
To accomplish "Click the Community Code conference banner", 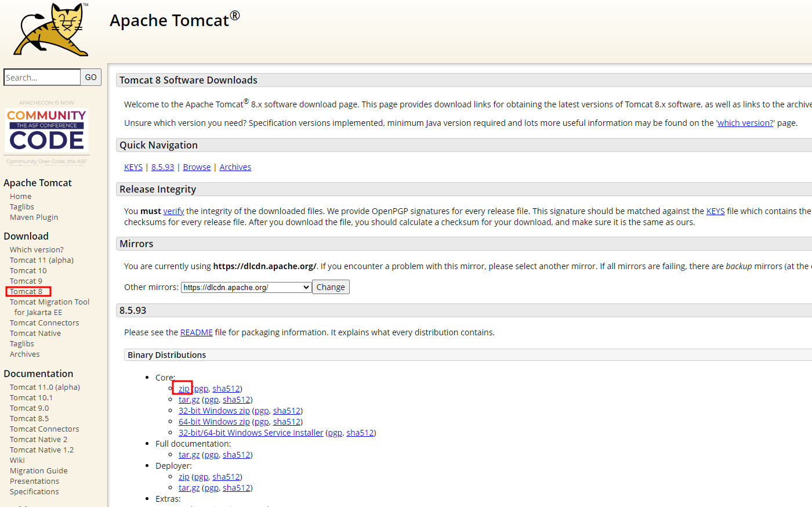I will [x=47, y=132].
